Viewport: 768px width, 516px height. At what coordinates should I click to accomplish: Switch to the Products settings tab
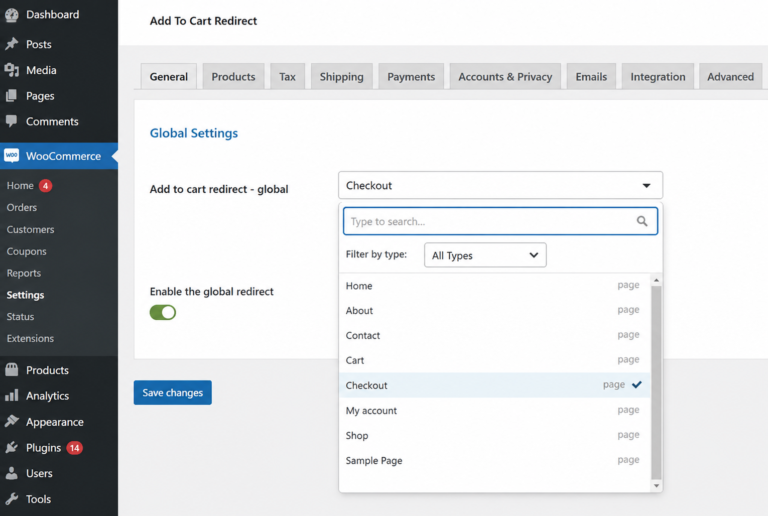tap(234, 76)
